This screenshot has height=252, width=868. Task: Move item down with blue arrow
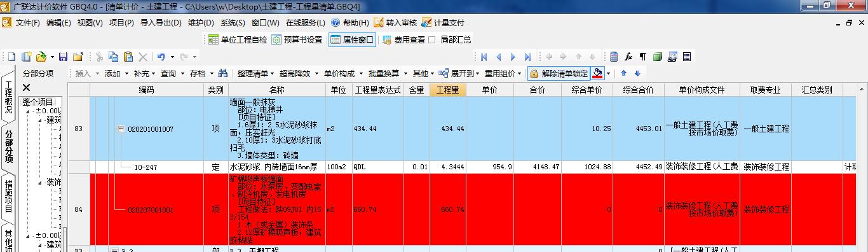(x=637, y=73)
